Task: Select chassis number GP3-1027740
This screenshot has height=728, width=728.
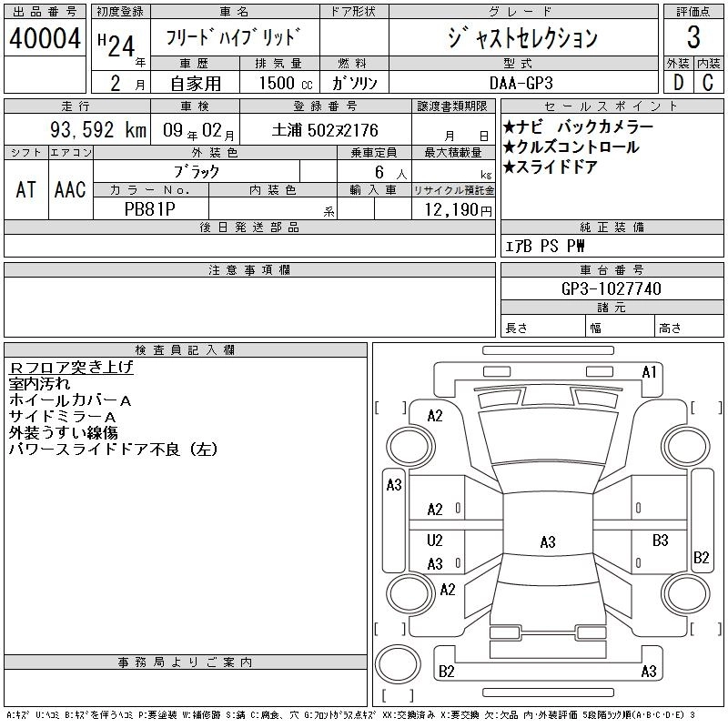Action: pos(611,288)
